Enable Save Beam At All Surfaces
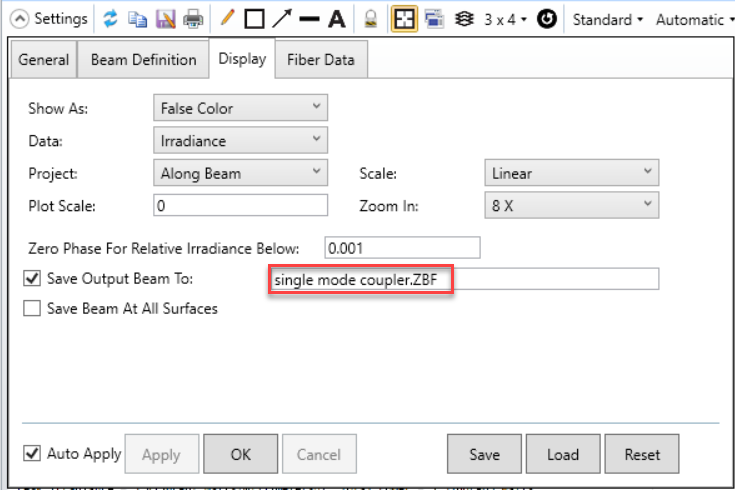This screenshot has width=735, height=490. (31, 309)
